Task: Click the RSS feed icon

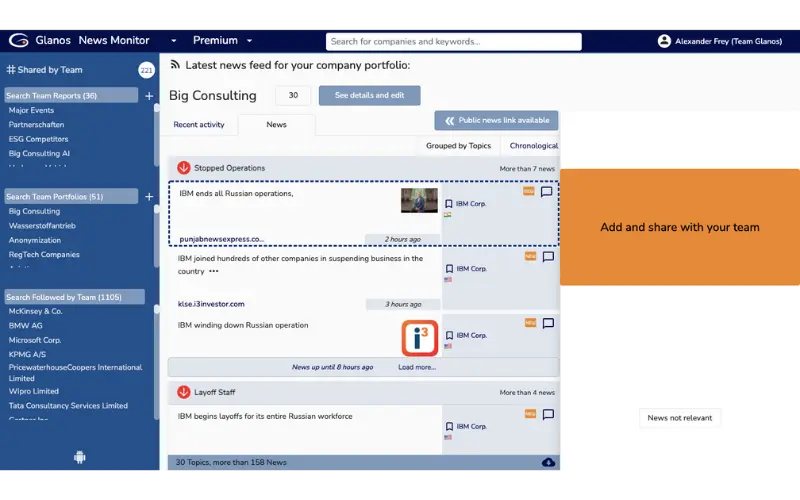Action: coord(175,65)
